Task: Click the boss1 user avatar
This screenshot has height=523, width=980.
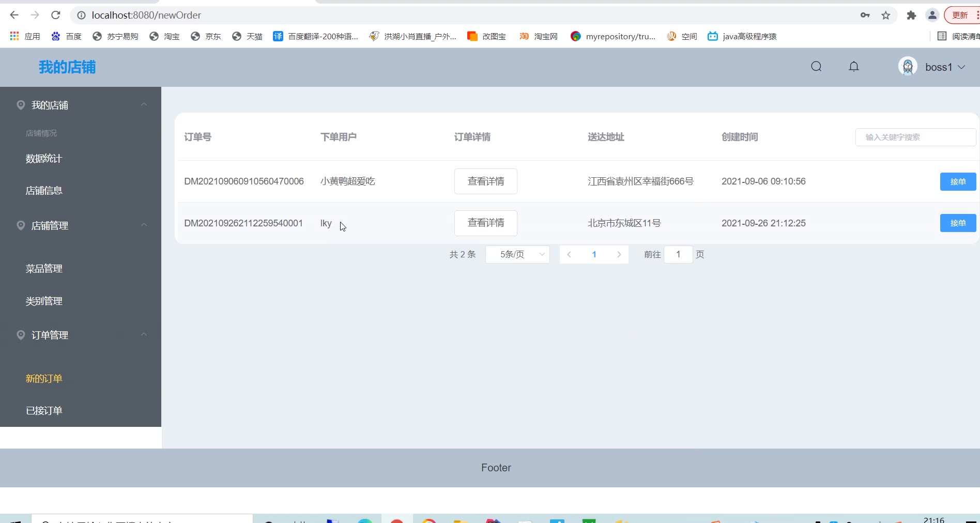Action: pos(908,67)
